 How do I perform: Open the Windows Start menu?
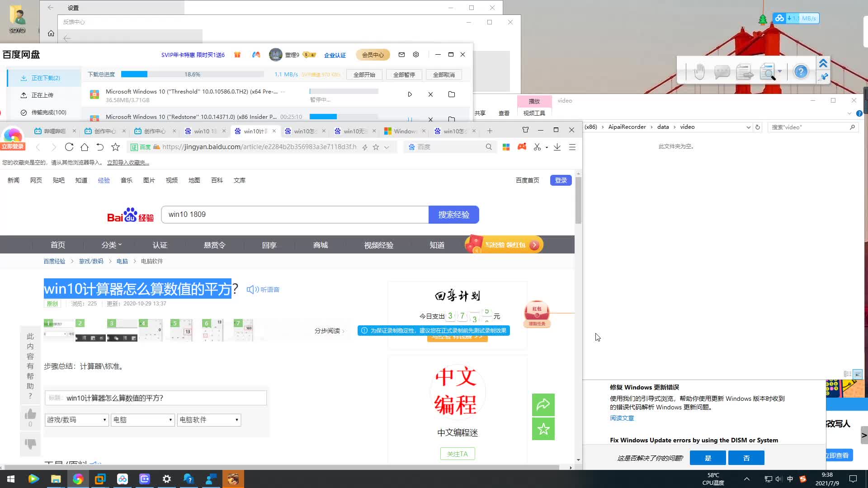pos(11,479)
